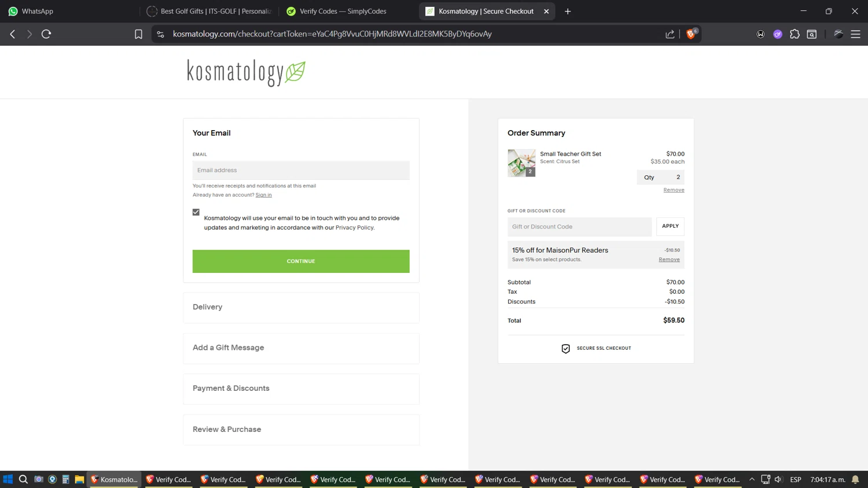Bookmark this page using the bookmark icon
Image resolution: width=868 pixels, height=488 pixels.
tap(138, 34)
